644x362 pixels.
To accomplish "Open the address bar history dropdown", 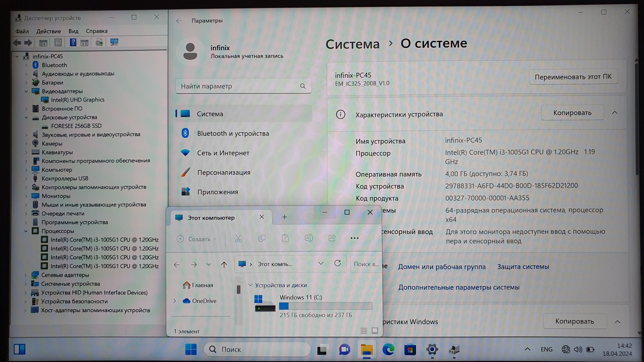I will point(321,263).
